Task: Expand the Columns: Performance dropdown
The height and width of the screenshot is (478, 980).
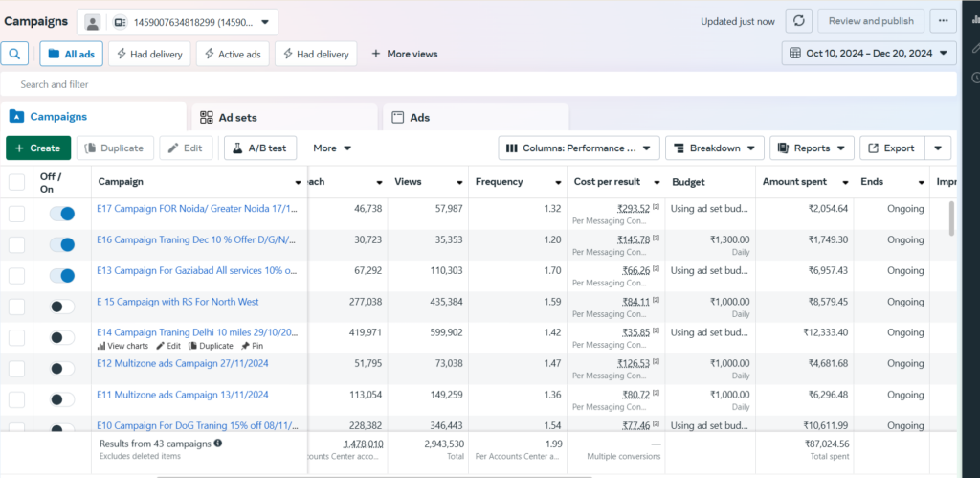Action: (x=579, y=148)
